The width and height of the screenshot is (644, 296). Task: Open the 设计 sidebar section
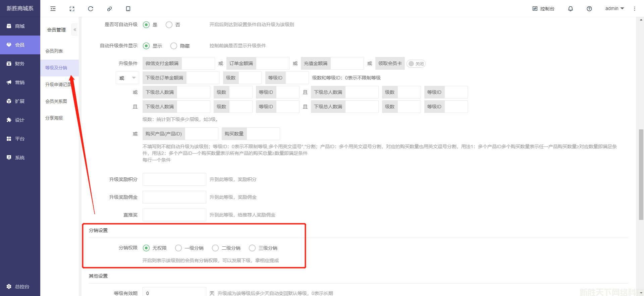coord(20,120)
